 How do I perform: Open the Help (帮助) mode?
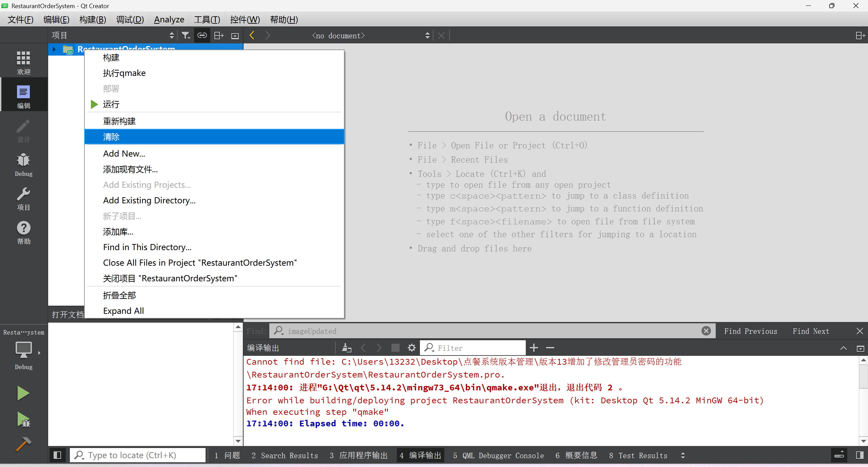[x=23, y=232]
